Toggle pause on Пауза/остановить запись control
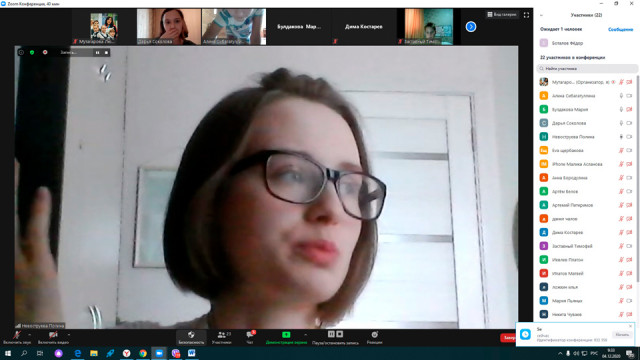The image size is (640, 360). pyautogui.click(x=331, y=334)
